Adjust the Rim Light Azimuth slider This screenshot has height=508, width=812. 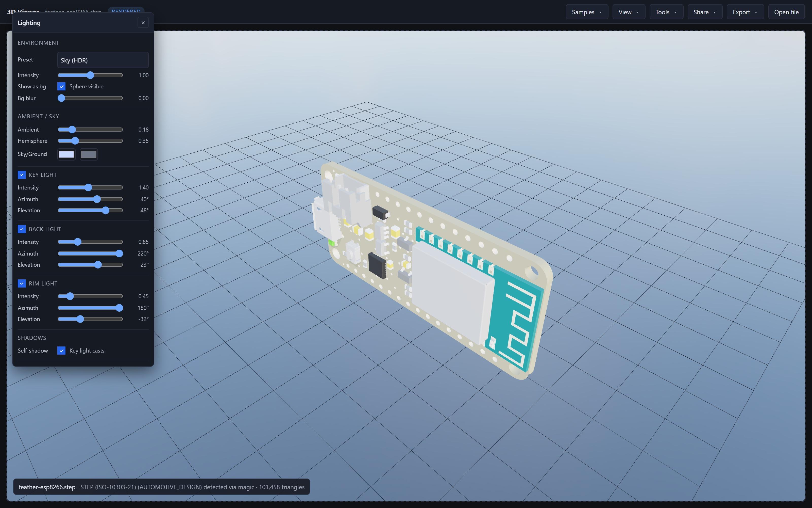pos(90,308)
